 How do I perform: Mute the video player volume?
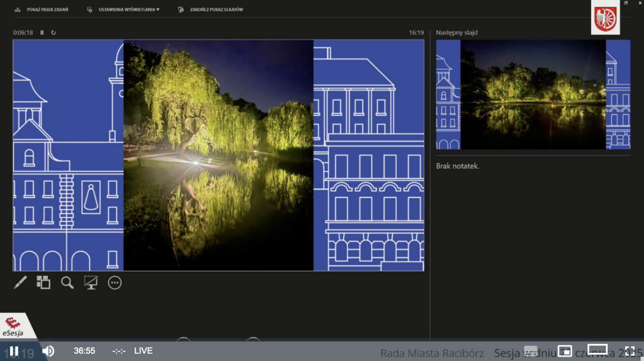48,351
